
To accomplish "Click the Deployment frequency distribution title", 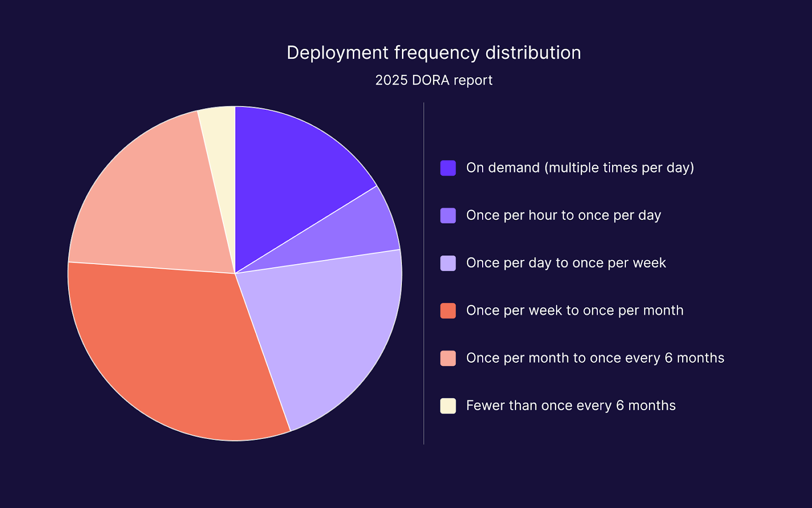I will click(434, 52).
